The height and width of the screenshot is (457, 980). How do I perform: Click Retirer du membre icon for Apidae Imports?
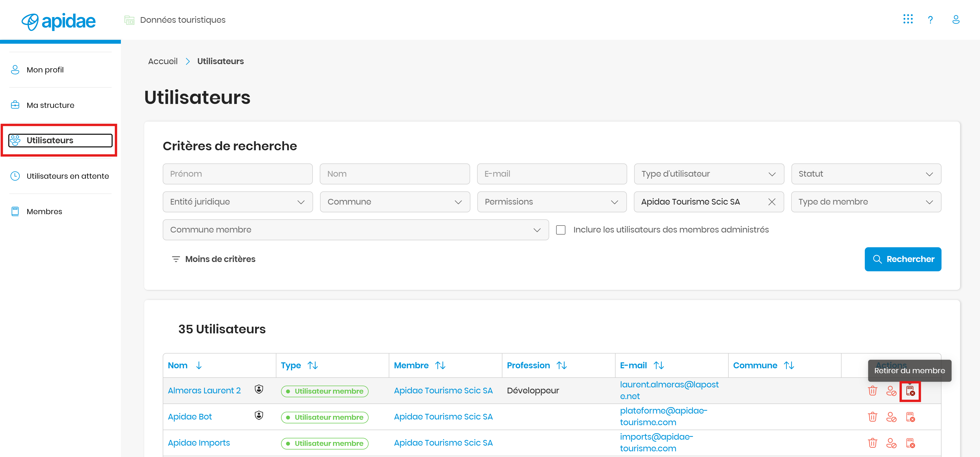tap(910, 443)
